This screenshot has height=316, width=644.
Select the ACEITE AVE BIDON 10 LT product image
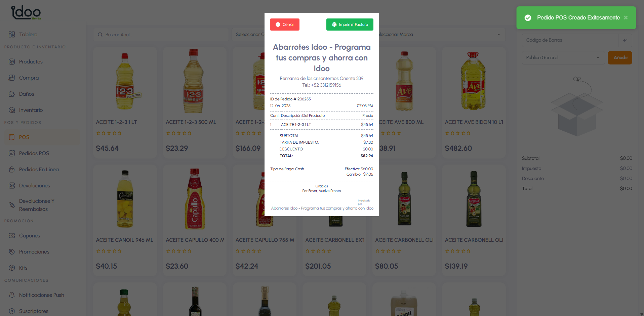[x=473, y=81]
